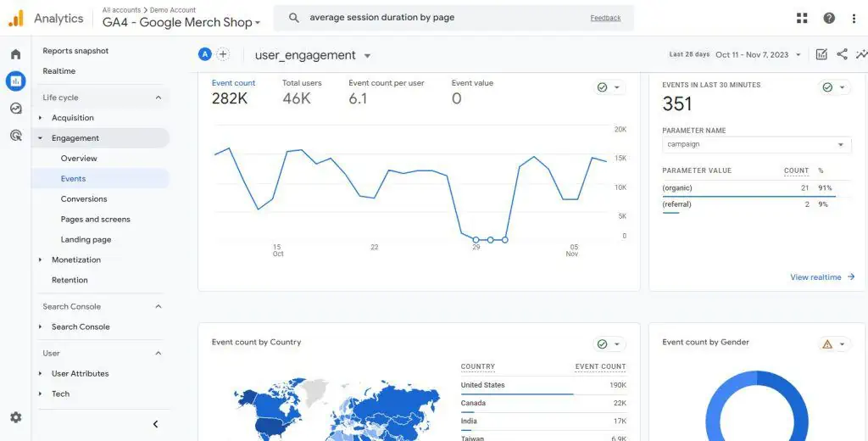
Task: Click the search magnifier icon
Action: (x=294, y=18)
